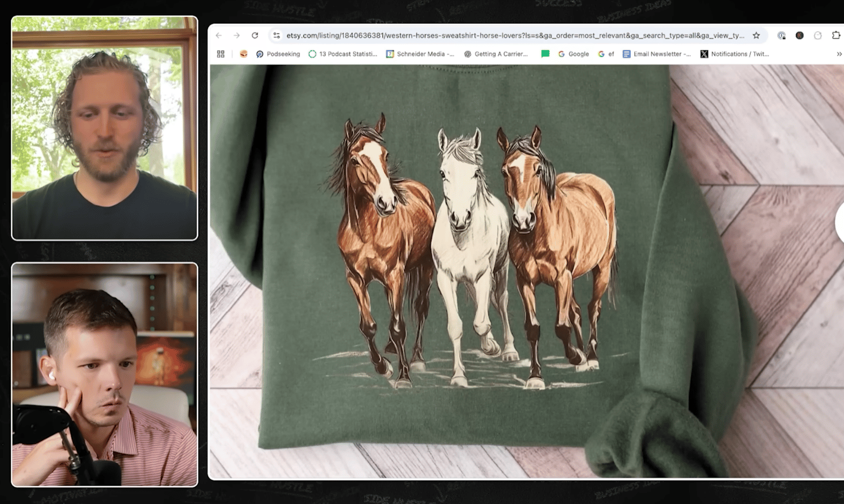Click the dark circular extension icon

click(800, 36)
